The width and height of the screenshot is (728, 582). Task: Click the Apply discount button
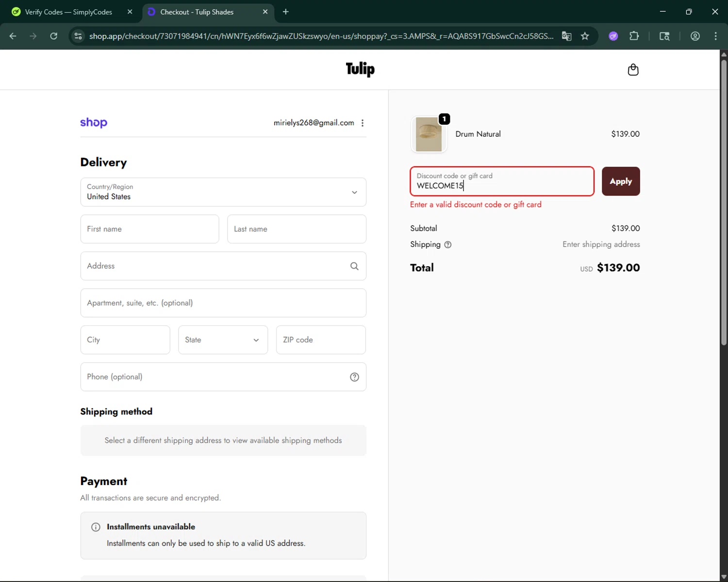click(x=621, y=181)
